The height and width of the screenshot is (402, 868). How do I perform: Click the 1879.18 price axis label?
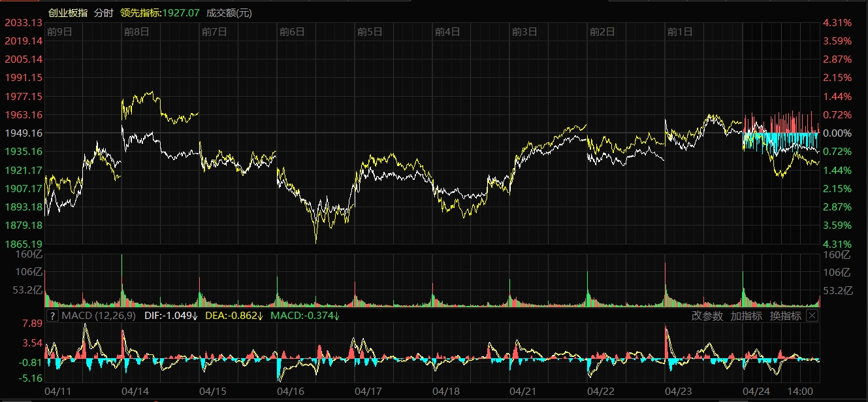[24, 225]
